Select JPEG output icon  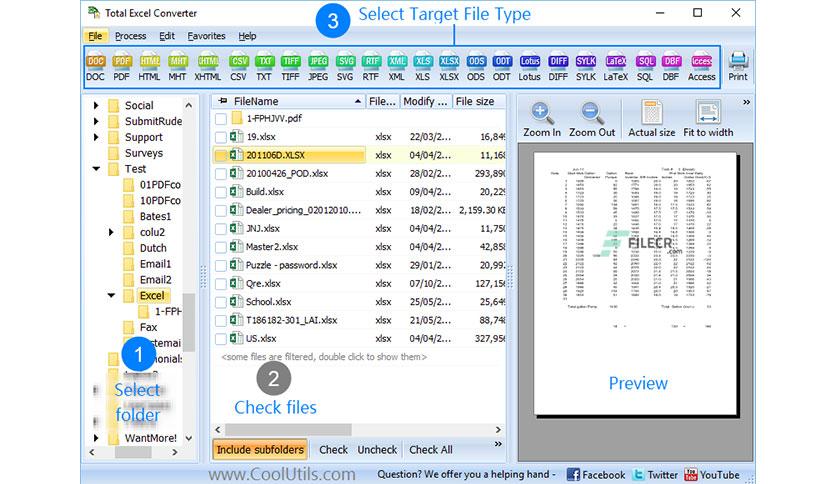point(318,68)
